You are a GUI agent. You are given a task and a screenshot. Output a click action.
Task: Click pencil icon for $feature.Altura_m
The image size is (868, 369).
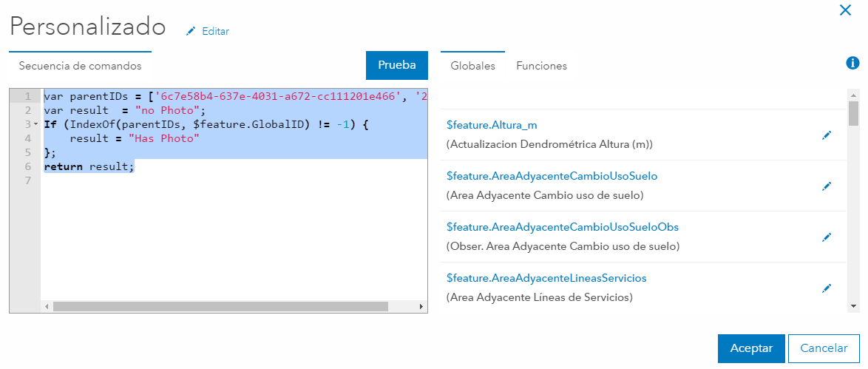click(x=827, y=135)
